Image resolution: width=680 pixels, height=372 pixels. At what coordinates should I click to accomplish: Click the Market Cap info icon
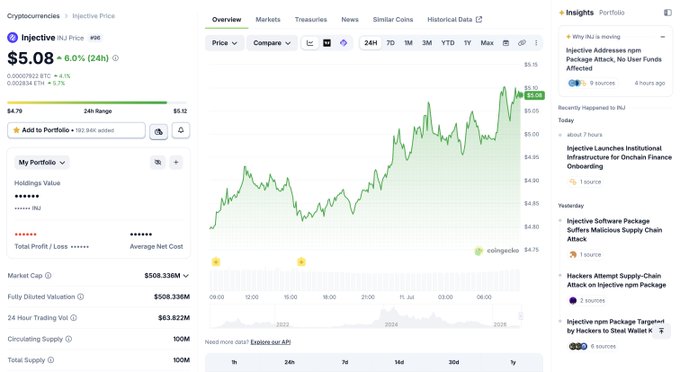pos(48,276)
